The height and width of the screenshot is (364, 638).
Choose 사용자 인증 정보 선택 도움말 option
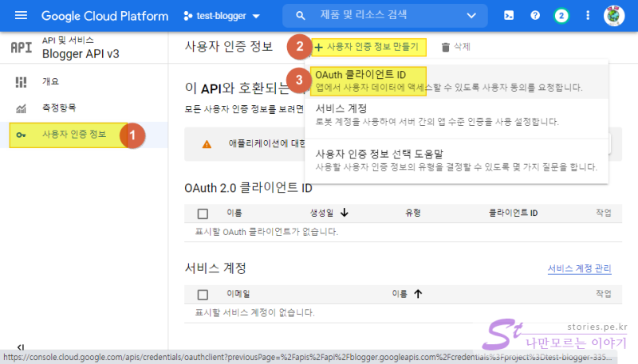456,160
